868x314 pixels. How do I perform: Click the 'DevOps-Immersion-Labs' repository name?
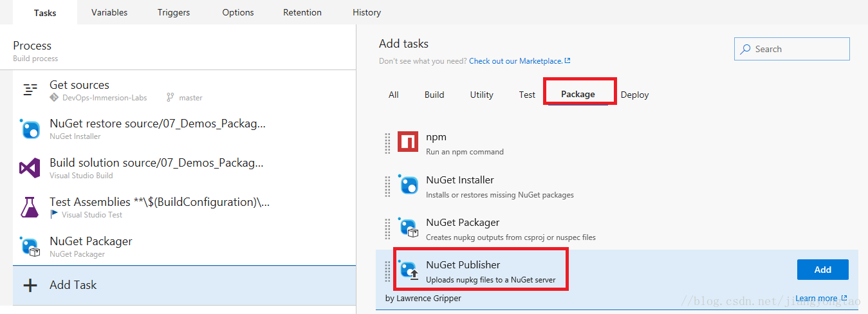(x=104, y=98)
